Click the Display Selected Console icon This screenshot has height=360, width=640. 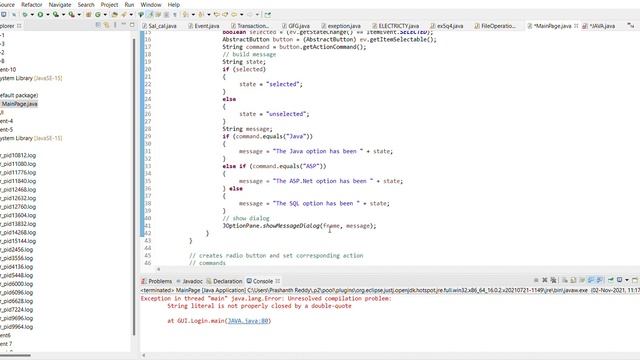(x=620, y=280)
